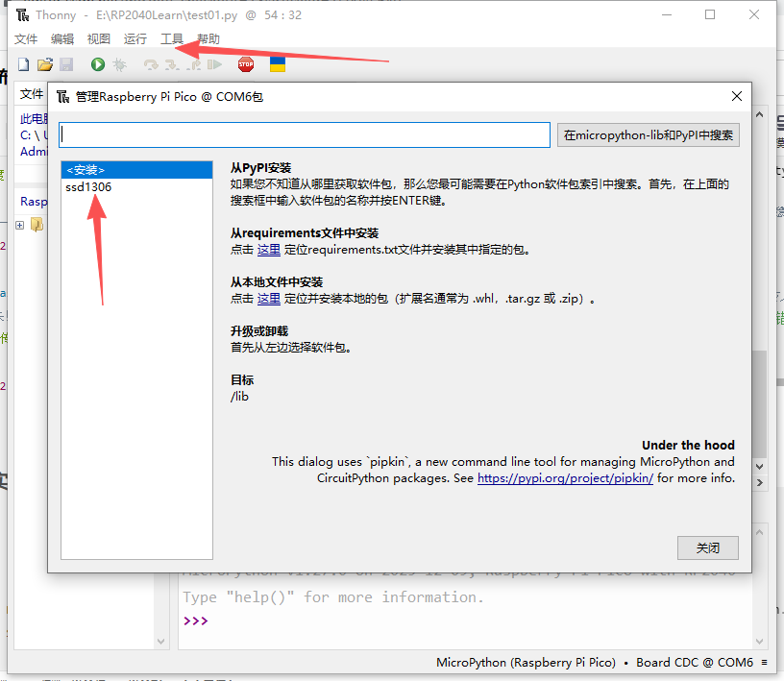The image size is (784, 681).
Task: Minimize the Thonny main window
Action: [667, 14]
